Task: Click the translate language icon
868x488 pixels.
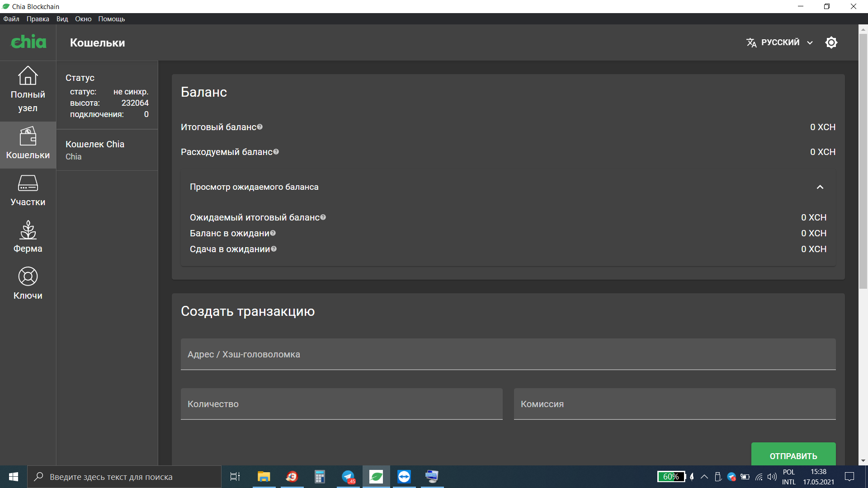Action: [751, 42]
